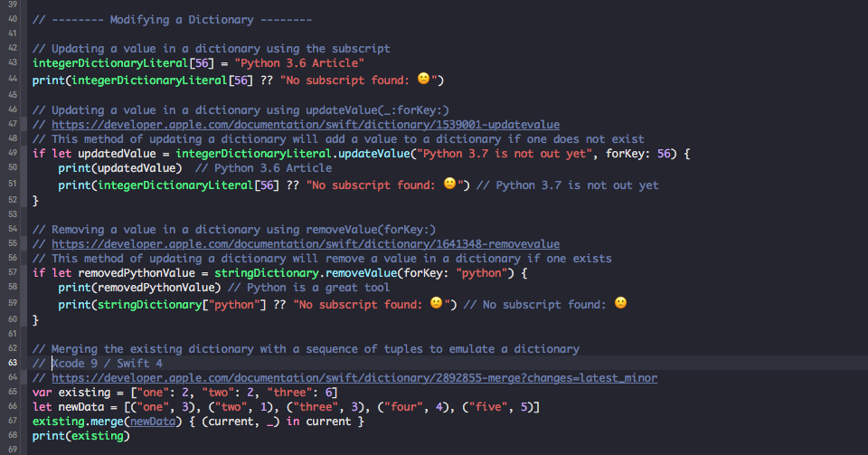868x455 pixels.
Task: Open the updatevalue documentation link
Action: pos(306,125)
